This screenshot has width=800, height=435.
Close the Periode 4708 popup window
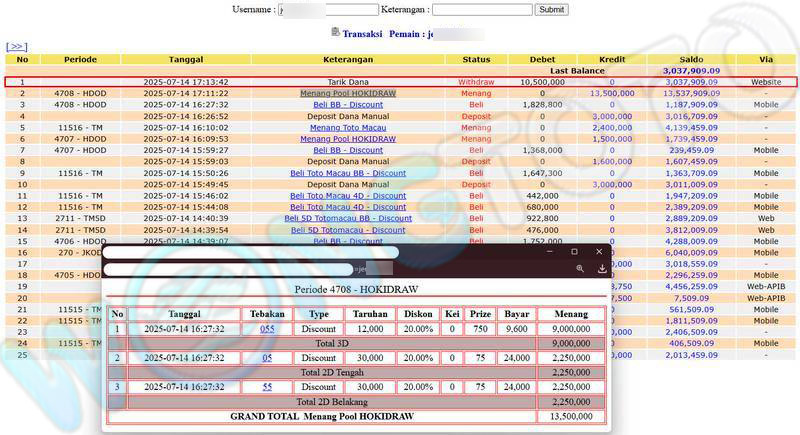click(x=599, y=252)
